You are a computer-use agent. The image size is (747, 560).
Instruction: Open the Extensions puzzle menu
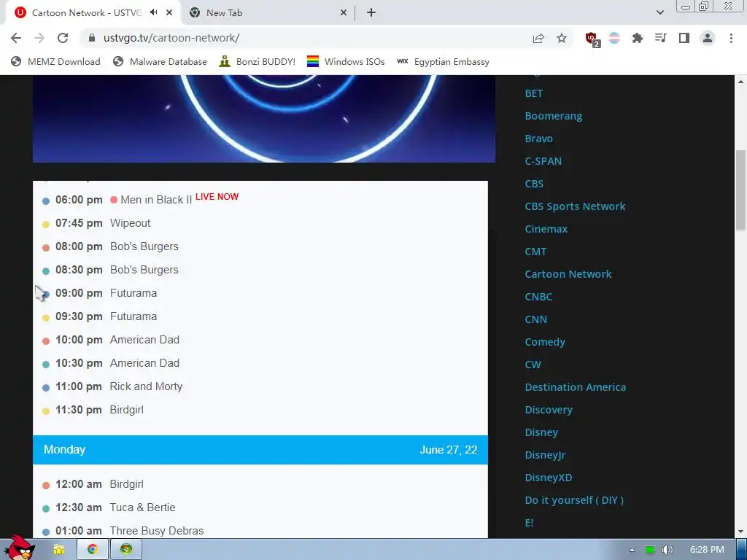point(637,38)
